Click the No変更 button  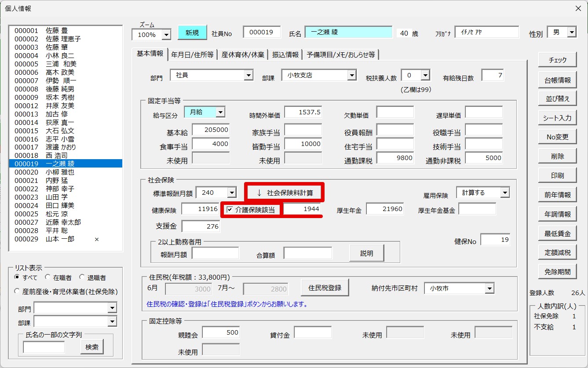[558, 137]
